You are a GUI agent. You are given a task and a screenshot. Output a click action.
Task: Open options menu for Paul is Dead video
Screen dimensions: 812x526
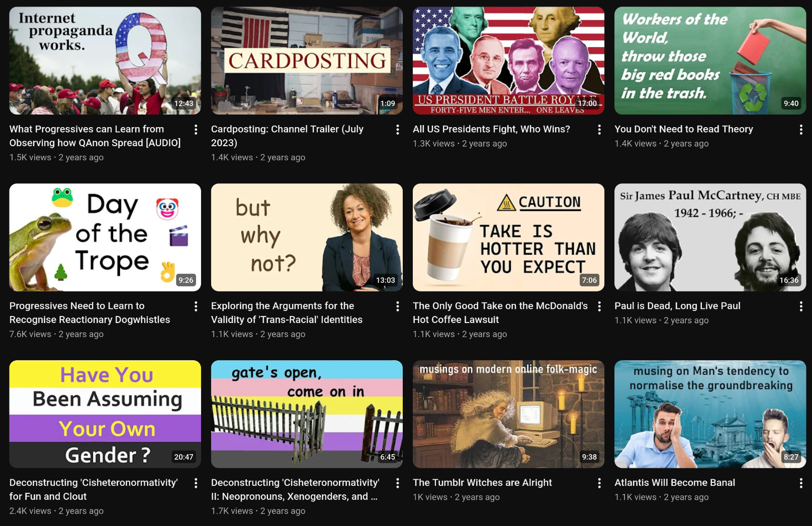point(800,306)
